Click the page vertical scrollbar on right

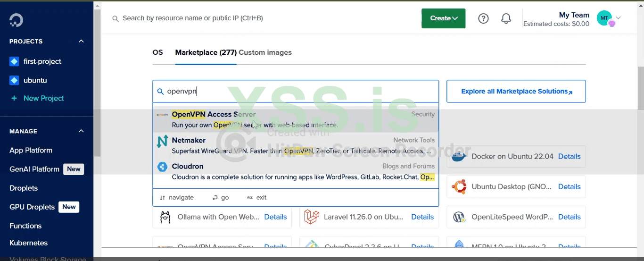point(641,88)
